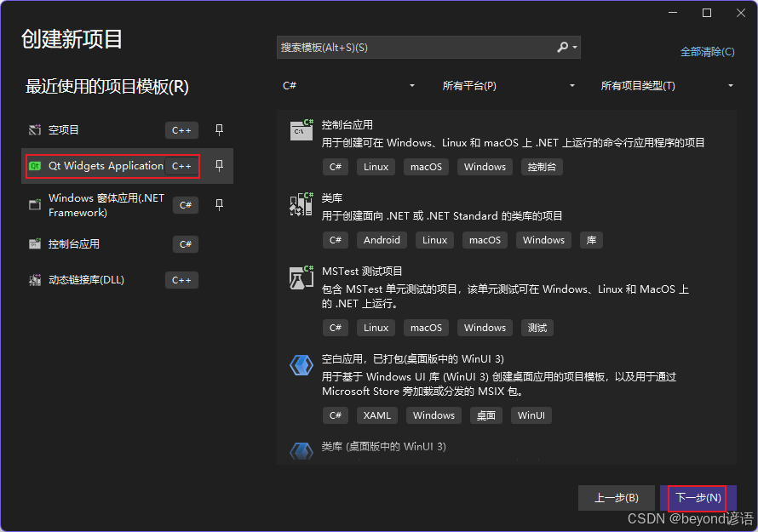Select the 控制台应用 template title in results
Screen dimensions: 758x532
pyautogui.click(x=347, y=125)
